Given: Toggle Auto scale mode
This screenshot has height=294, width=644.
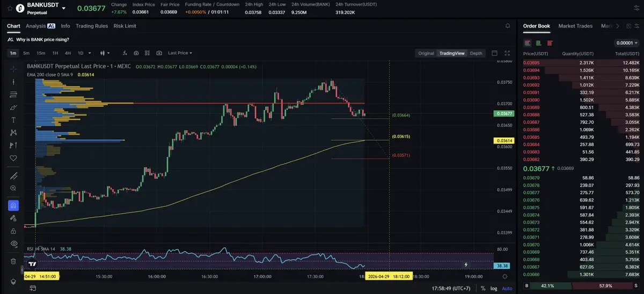Looking at the screenshot, I should pos(507,289).
